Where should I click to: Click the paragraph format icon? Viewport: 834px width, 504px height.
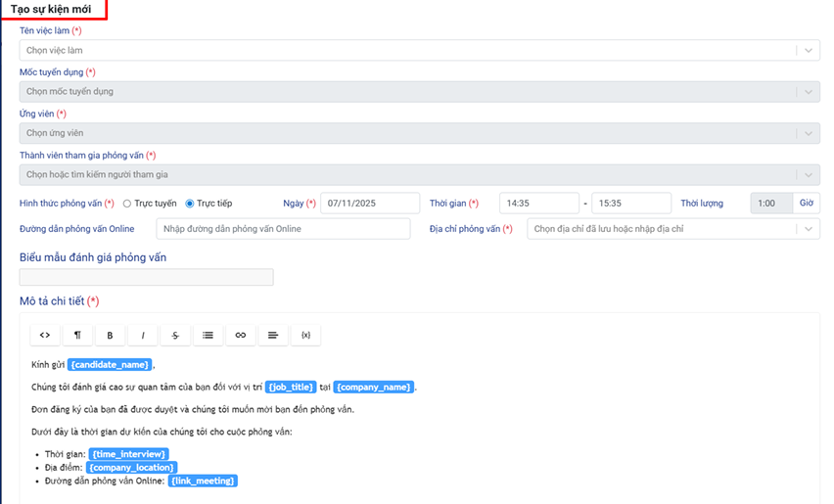(x=77, y=336)
